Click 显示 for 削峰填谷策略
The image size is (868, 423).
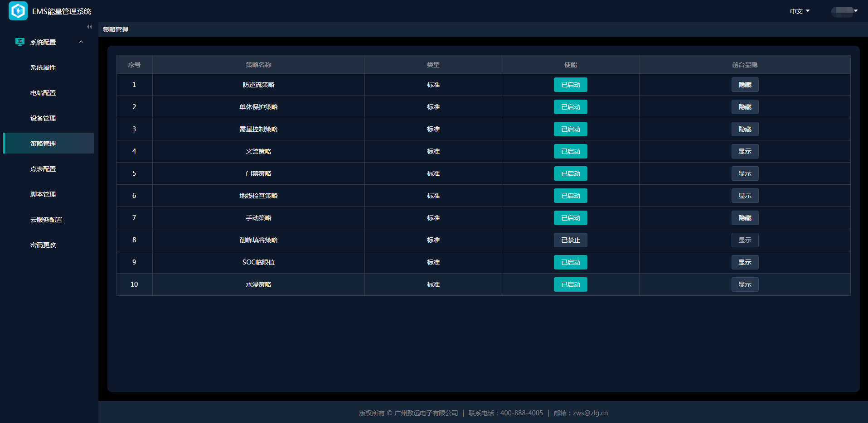[x=745, y=240]
